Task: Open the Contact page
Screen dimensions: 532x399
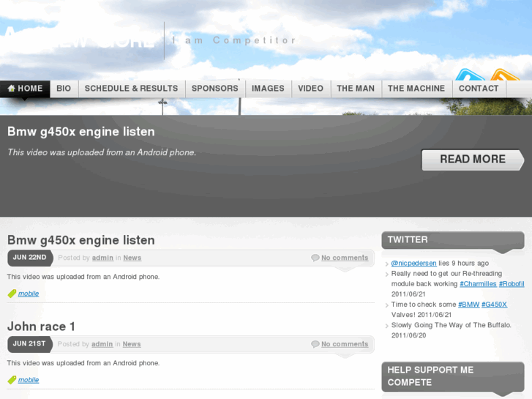Action: click(479, 89)
